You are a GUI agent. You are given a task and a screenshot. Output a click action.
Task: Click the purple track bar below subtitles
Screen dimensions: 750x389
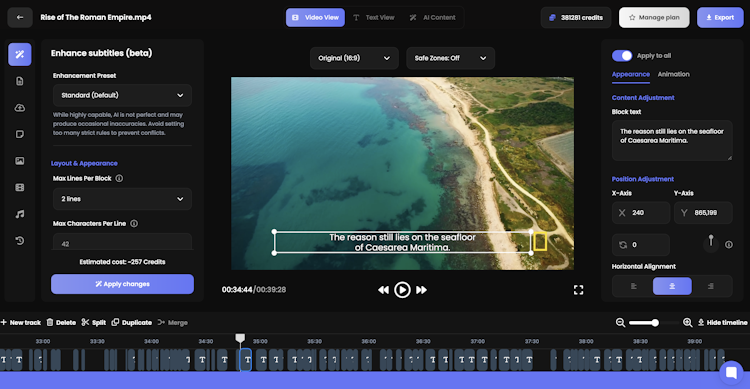click(x=359, y=380)
